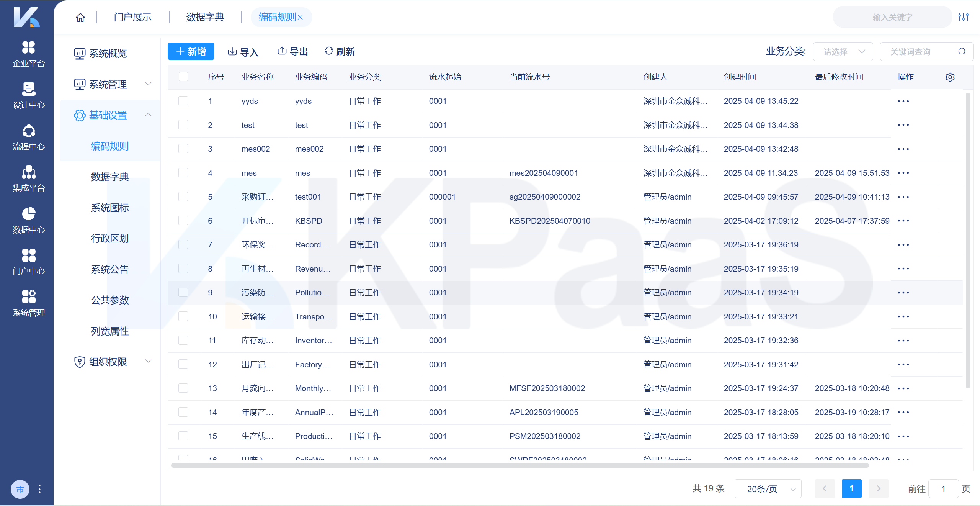
Task: Click the horizontal scrollbar under the table
Action: (519, 465)
